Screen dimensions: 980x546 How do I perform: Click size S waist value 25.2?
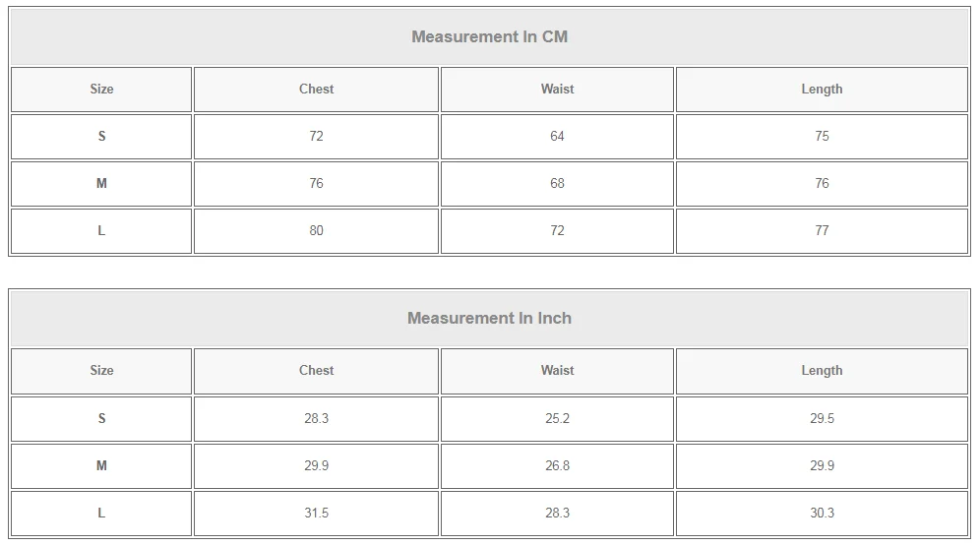[x=557, y=419]
